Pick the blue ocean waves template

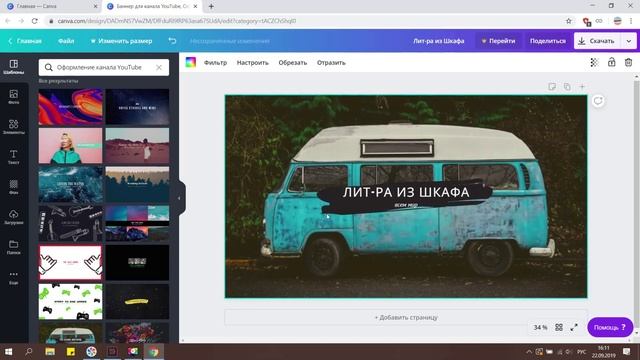(x=71, y=184)
